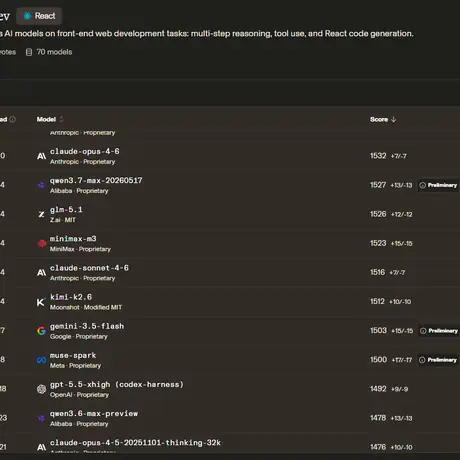Click the score 1492 for gpt-5.5-xhigh
Viewport: 460px width, 460px height.
[x=378, y=389]
